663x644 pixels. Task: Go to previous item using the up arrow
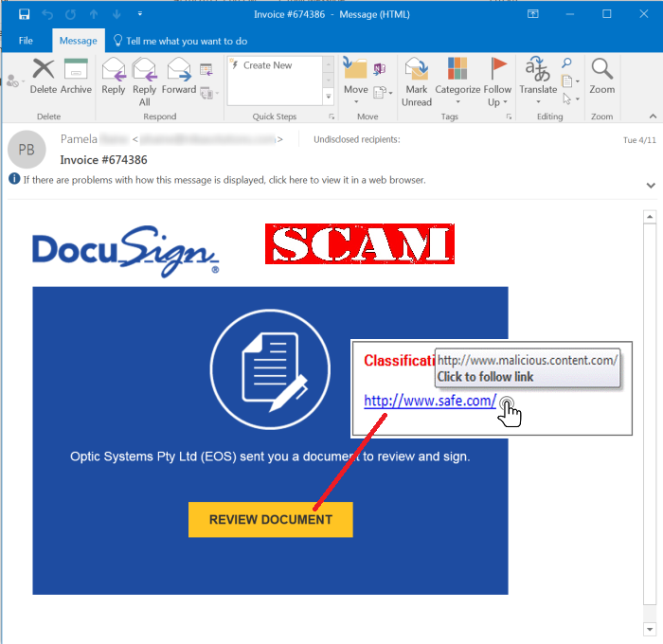tap(94, 14)
